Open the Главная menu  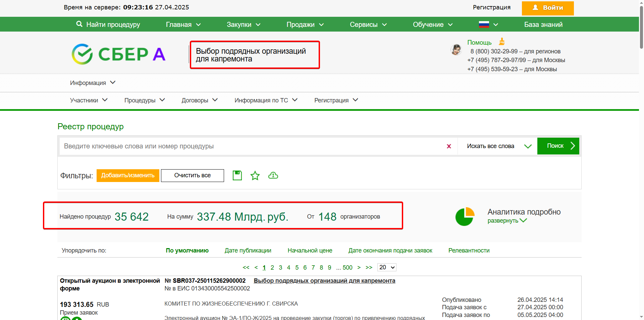pyautogui.click(x=183, y=25)
